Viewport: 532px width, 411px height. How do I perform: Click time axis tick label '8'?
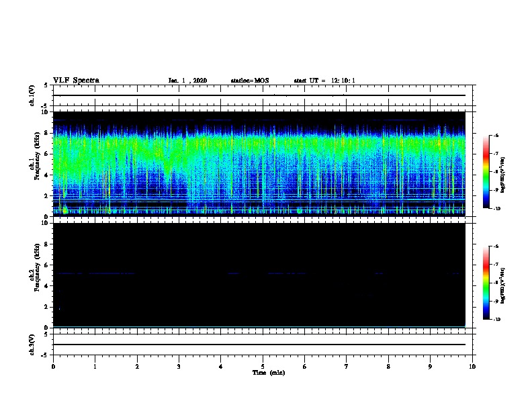pos(388,367)
